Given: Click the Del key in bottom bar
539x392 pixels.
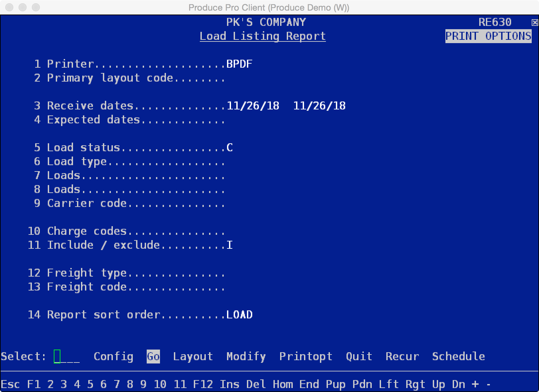Looking at the screenshot, I should [x=256, y=384].
